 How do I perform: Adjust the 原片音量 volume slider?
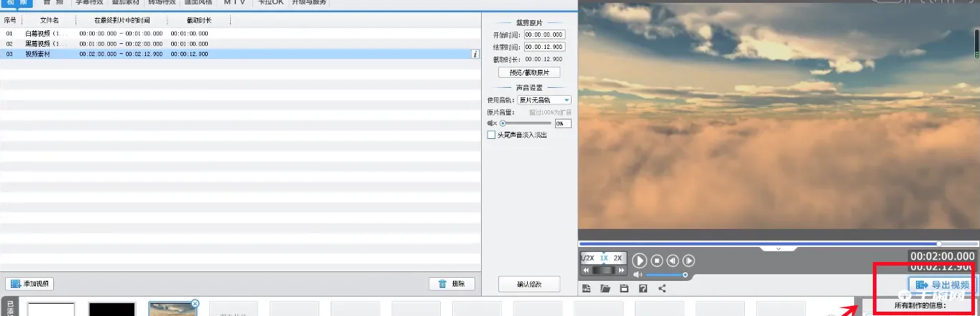pyautogui.click(x=526, y=124)
